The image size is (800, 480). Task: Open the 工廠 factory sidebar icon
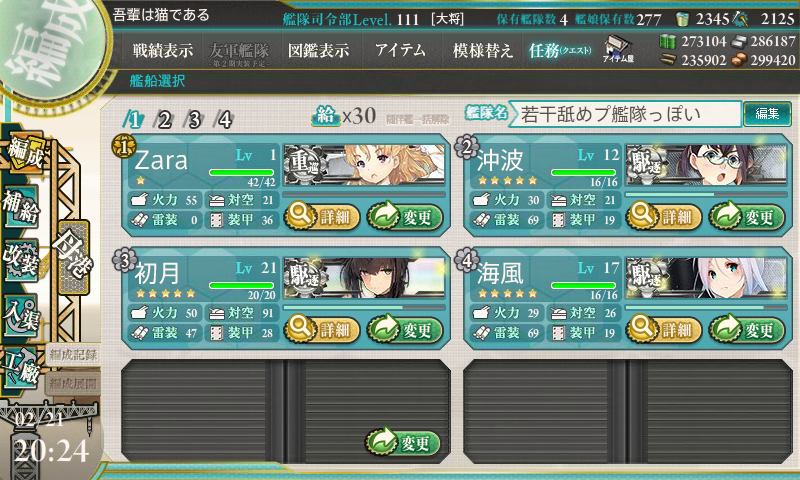point(20,367)
